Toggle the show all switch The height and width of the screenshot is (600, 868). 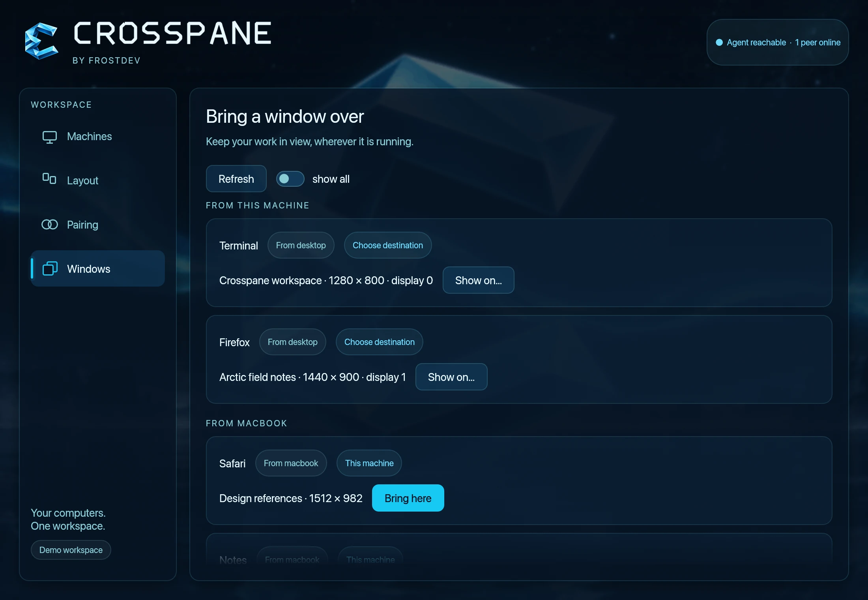[x=290, y=179]
